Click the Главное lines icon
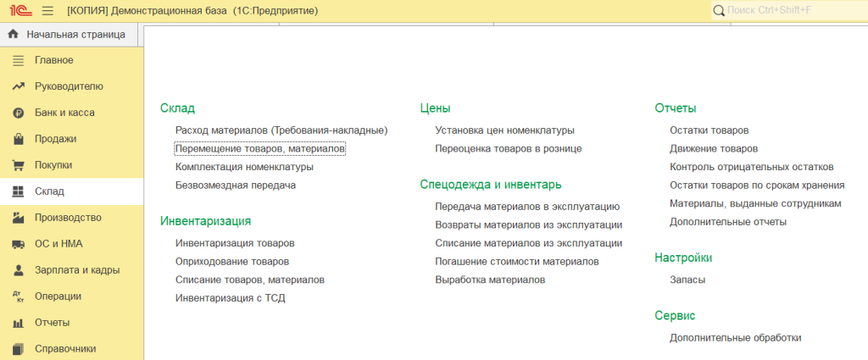The image size is (868, 360). 19,60
